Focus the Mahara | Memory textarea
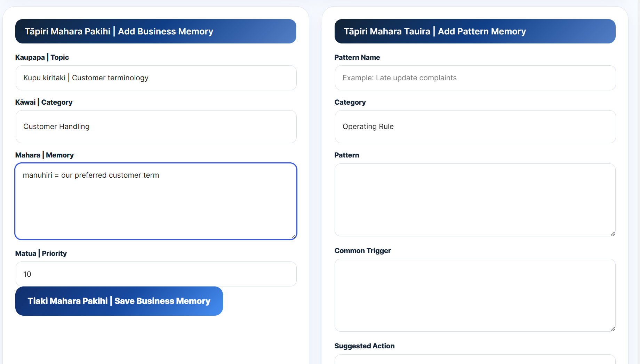 [x=156, y=201]
